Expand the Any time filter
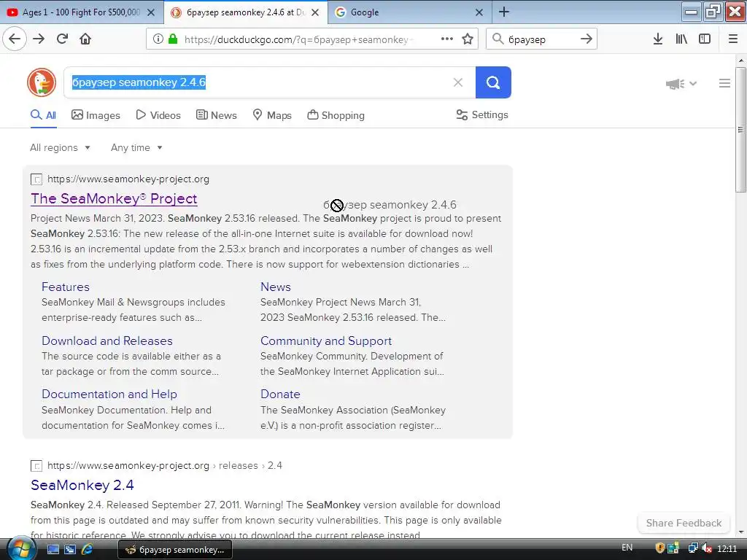The width and height of the screenshot is (747, 560). click(x=136, y=147)
